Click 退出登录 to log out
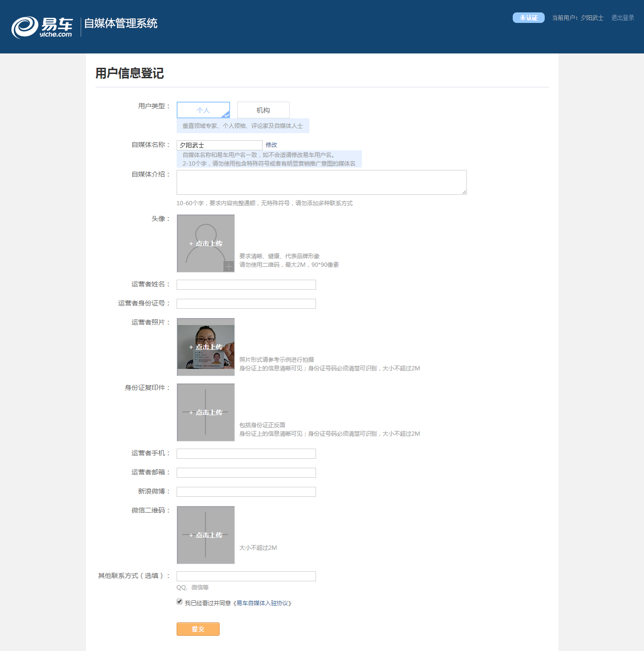 [x=623, y=18]
